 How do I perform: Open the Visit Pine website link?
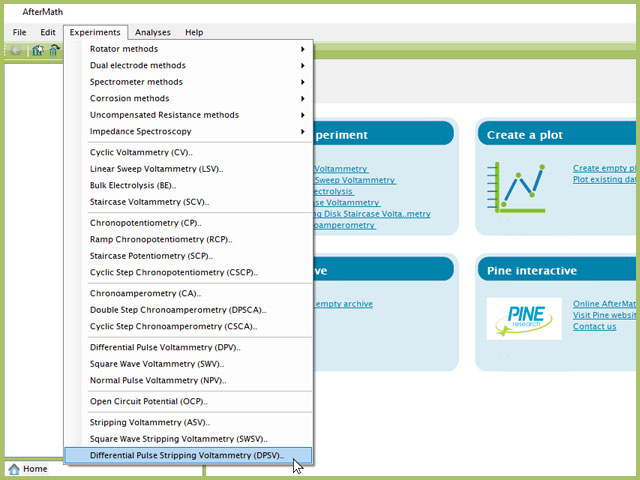[604, 315]
